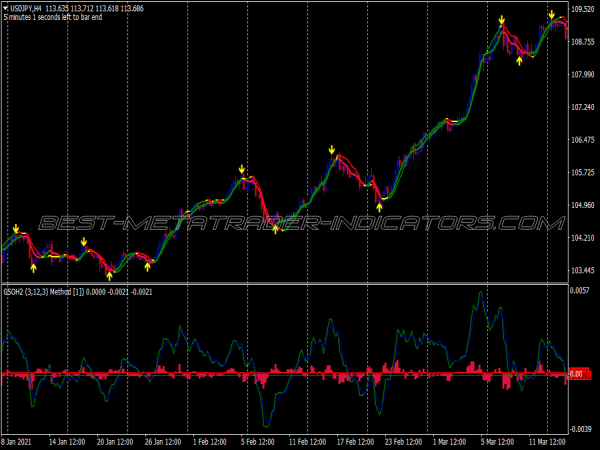The width and height of the screenshot is (600, 450).
Task: Click the yellow down arrow at the highest peak near 11 Mar
Action: [x=551, y=14]
